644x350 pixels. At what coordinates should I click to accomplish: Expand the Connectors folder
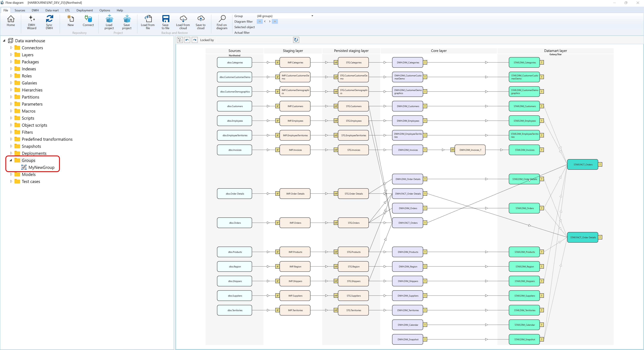click(11, 48)
